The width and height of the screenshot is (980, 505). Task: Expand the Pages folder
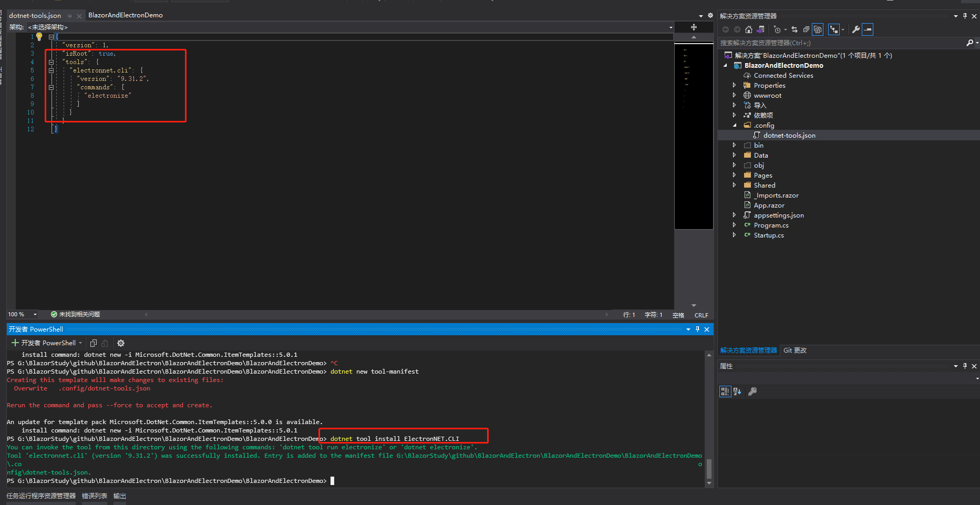pos(734,175)
